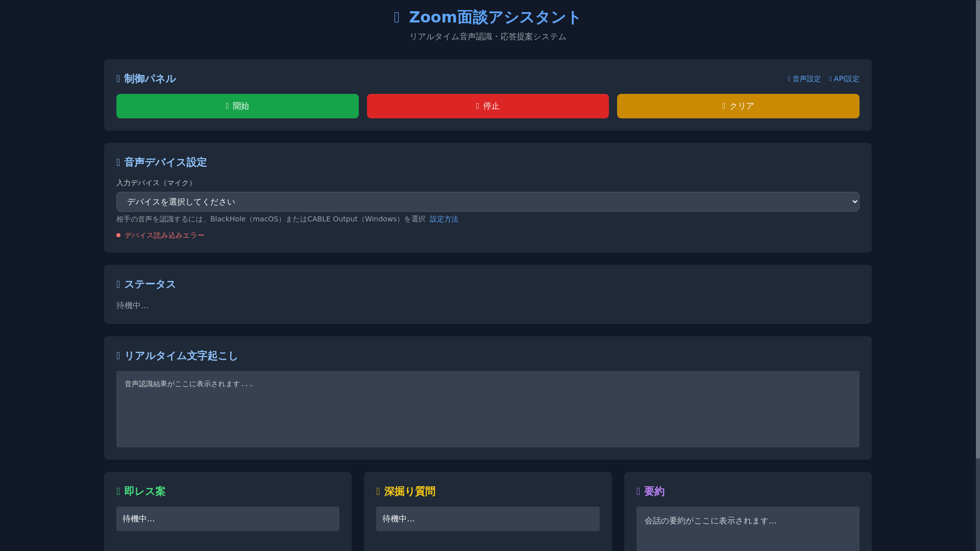Open the API設定 settings link
980x551 pixels.
[x=844, y=79]
